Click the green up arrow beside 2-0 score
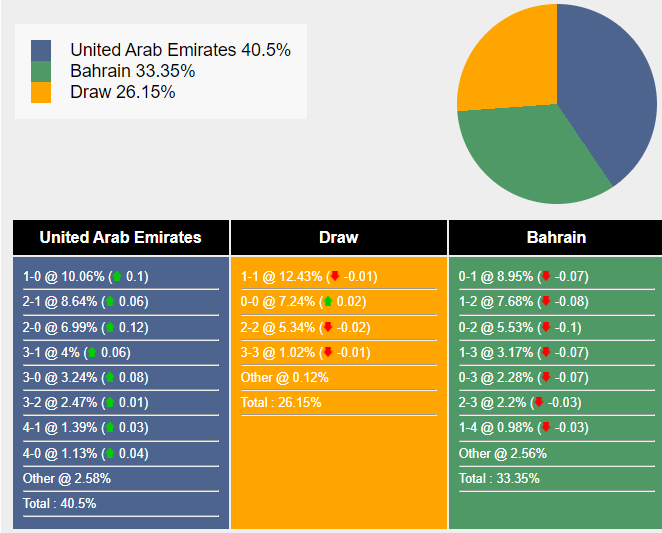The width and height of the screenshot is (662, 533). [x=111, y=327]
